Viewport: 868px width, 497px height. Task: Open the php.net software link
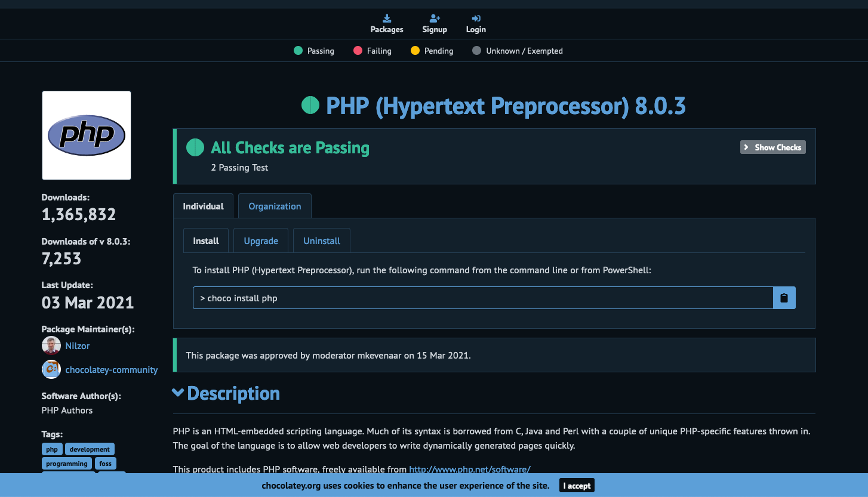(x=470, y=470)
